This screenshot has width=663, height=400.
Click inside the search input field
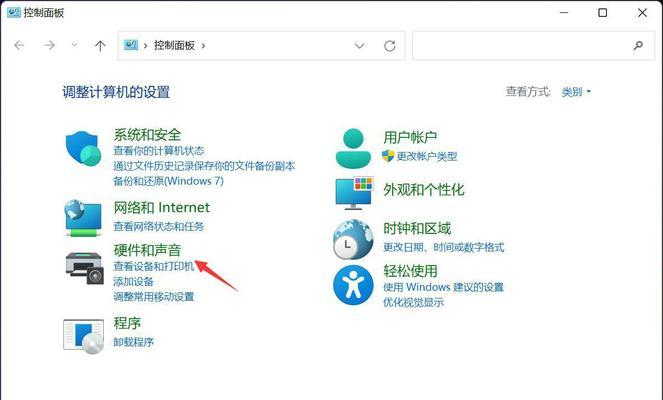click(533, 45)
